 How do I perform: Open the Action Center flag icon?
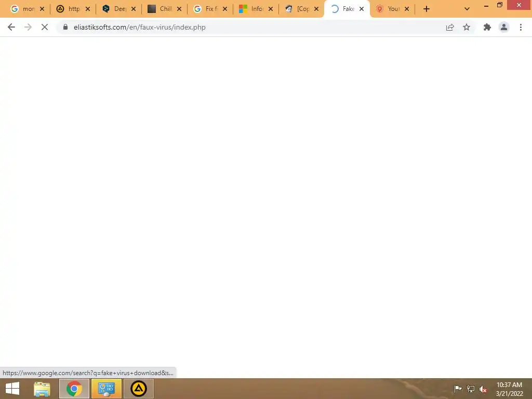click(458, 389)
